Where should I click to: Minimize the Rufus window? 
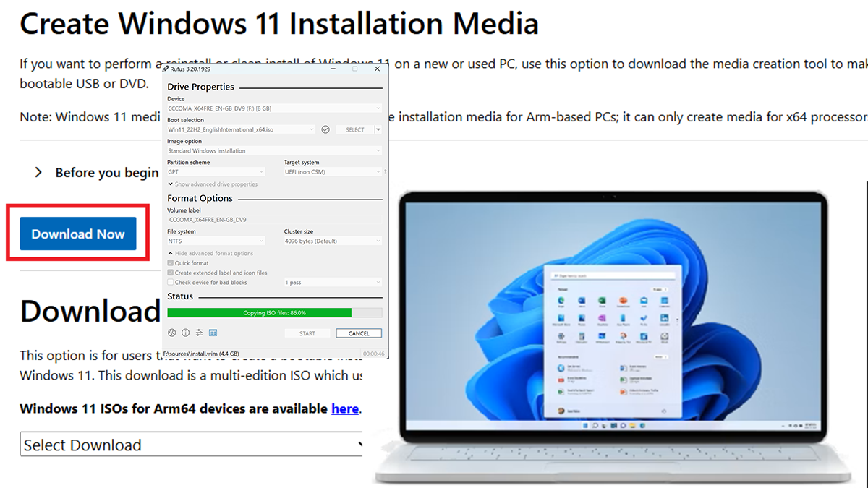coord(332,69)
